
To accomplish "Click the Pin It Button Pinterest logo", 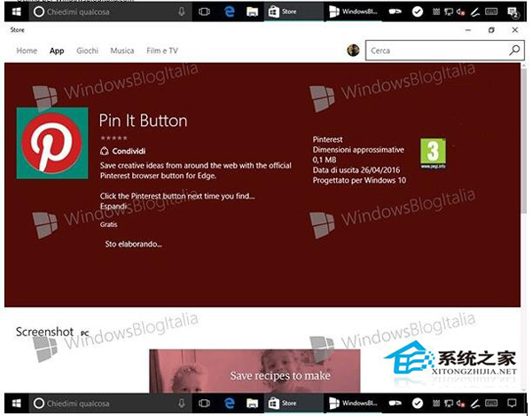I will click(52, 143).
